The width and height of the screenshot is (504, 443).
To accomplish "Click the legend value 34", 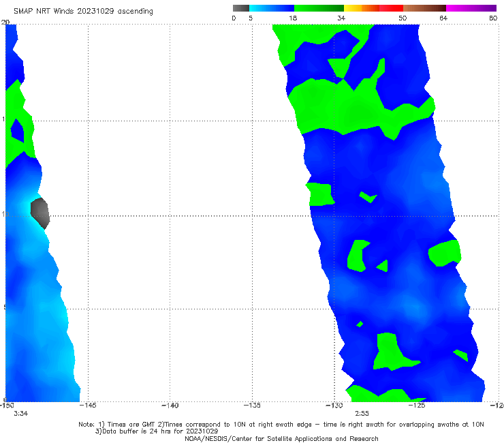I will (341, 18).
